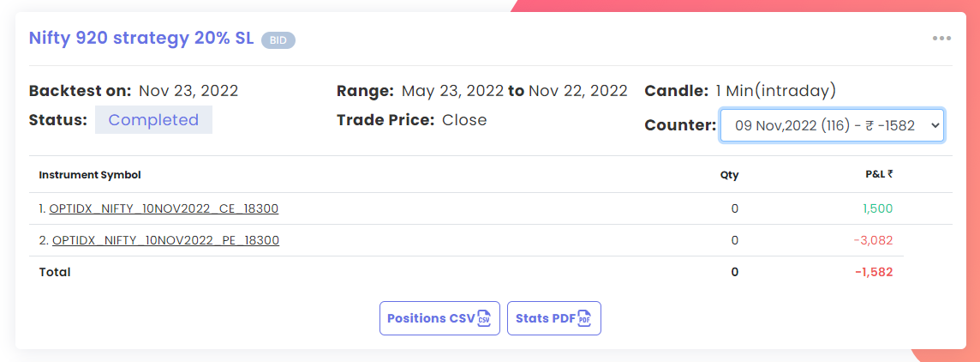Click the Completed status badge
Screen dimensions: 980x362
point(153,119)
